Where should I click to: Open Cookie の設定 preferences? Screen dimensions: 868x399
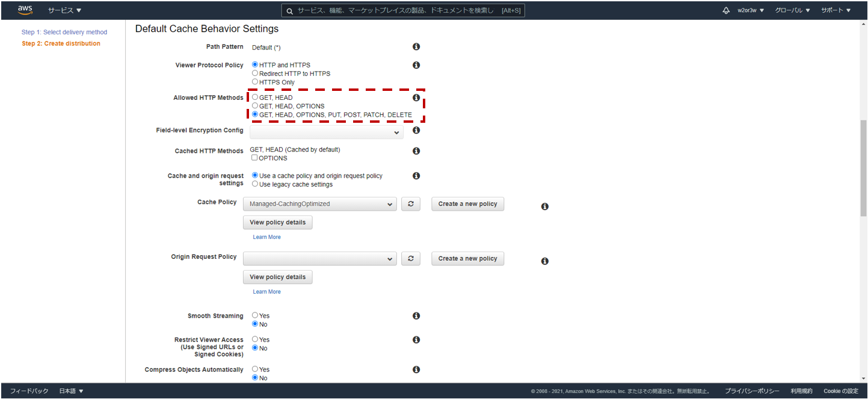click(841, 391)
